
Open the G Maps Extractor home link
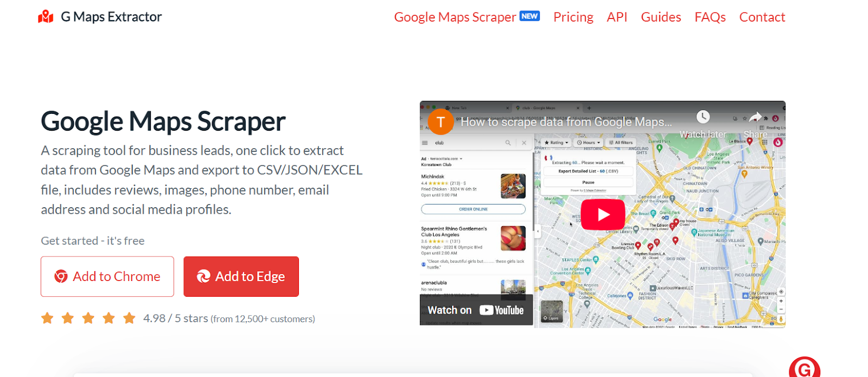111,17
